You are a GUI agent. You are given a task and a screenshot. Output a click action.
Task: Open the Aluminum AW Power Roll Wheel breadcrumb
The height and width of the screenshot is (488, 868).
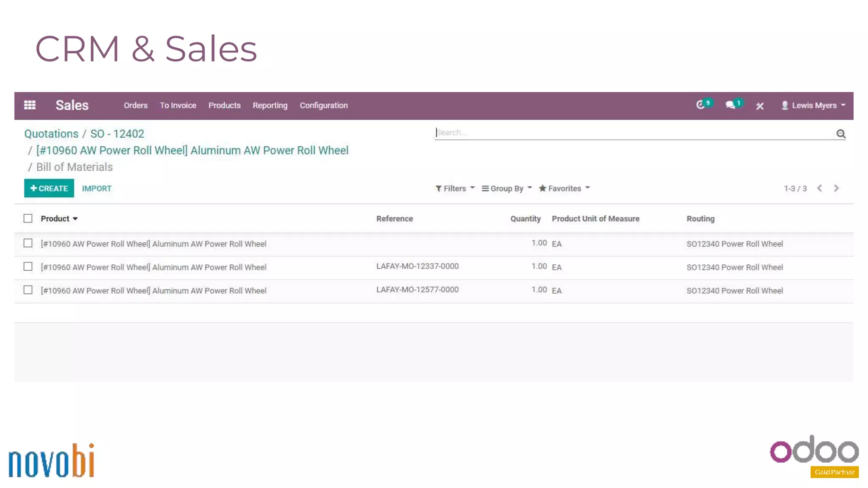click(x=192, y=150)
